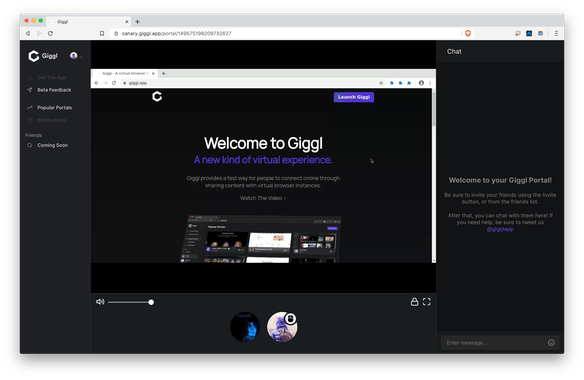Open the outer browser hamburger menu

pyautogui.click(x=556, y=33)
